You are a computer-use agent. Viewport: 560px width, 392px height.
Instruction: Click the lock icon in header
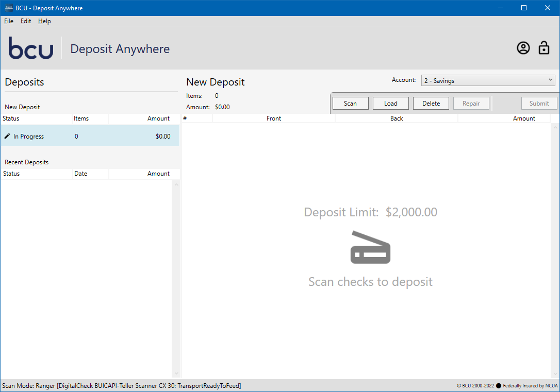click(544, 48)
